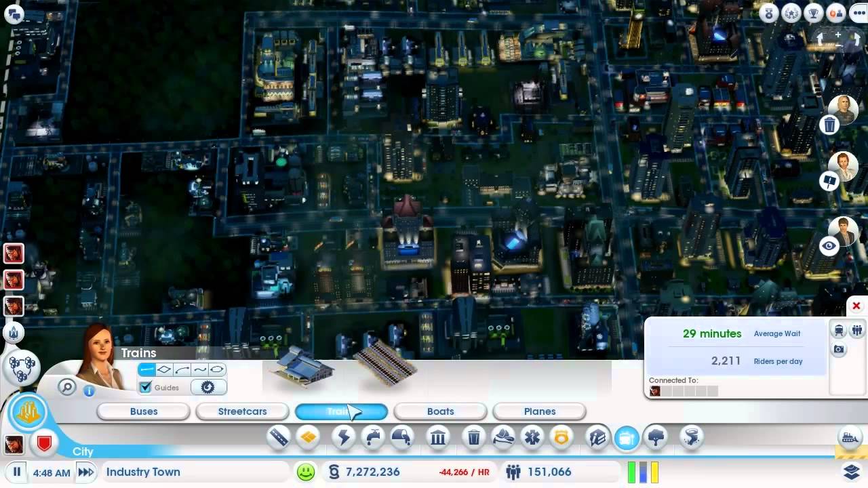
Task: Open the Disasters tornado menu
Action: (692, 438)
